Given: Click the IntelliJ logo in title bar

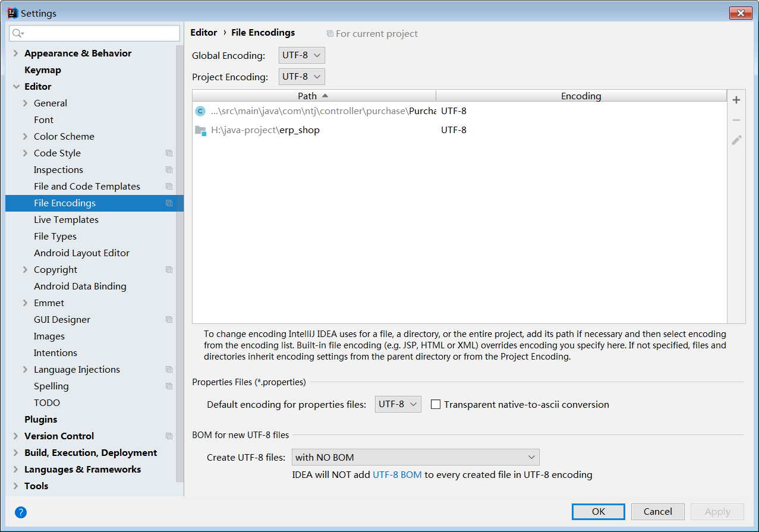Looking at the screenshot, I should (12, 13).
